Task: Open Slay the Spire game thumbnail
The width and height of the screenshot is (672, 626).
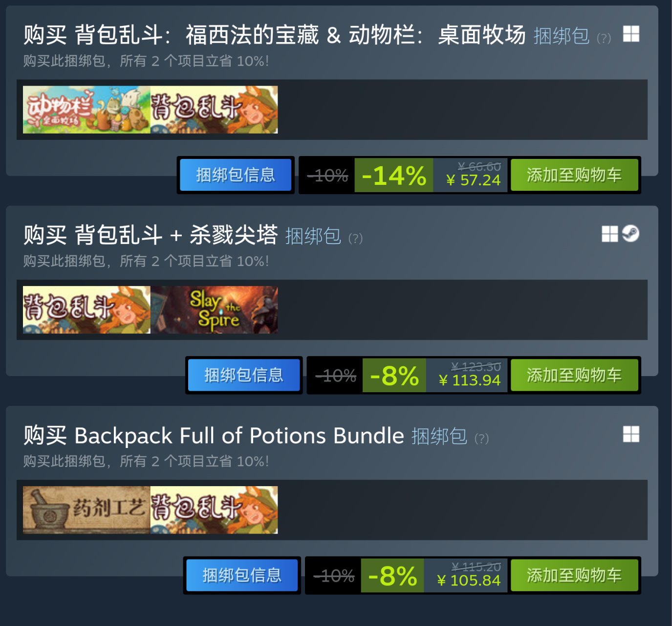Action: (x=214, y=310)
